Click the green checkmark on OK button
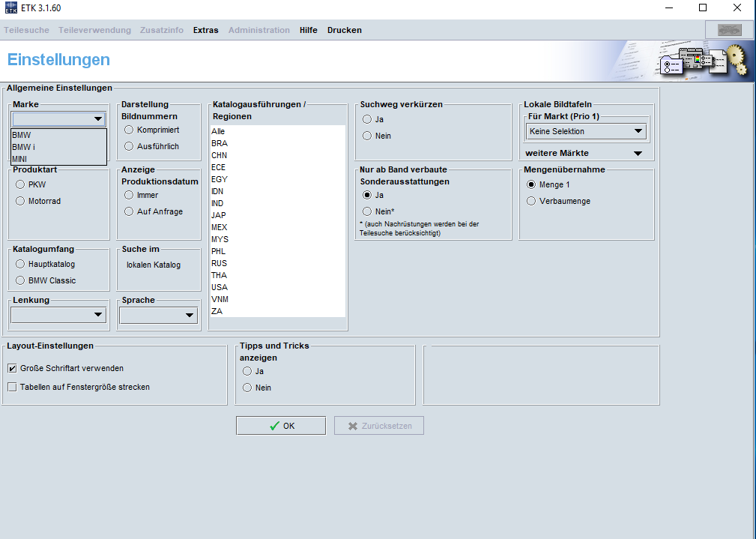Viewport: 756px width, 539px height. pyautogui.click(x=274, y=426)
